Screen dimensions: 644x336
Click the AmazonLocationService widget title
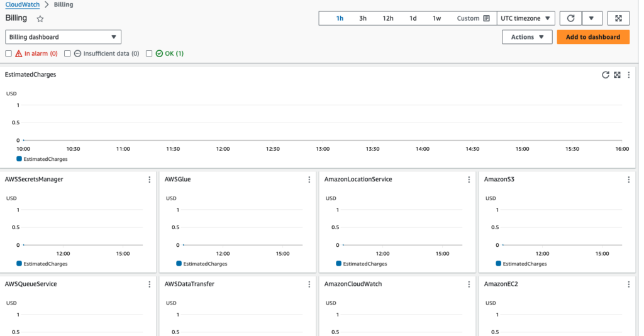pyautogui.click(x=358, y=179)
